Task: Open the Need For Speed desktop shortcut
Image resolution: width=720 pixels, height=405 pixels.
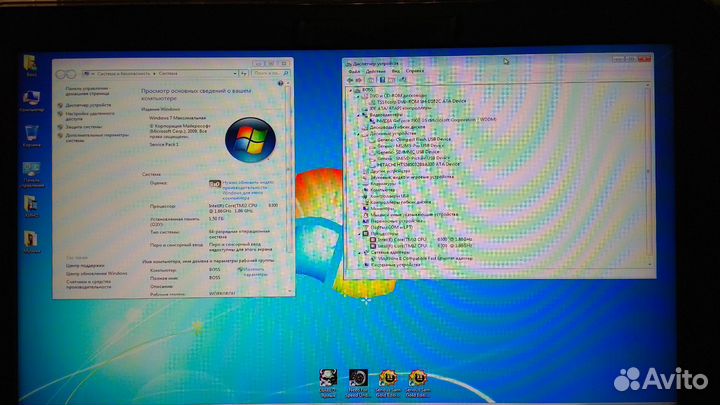Action: (358, 383)
